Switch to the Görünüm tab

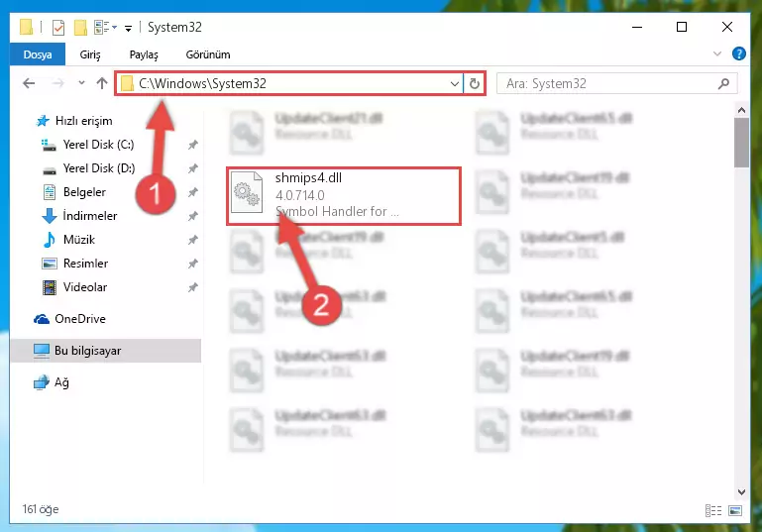point(208,54)
